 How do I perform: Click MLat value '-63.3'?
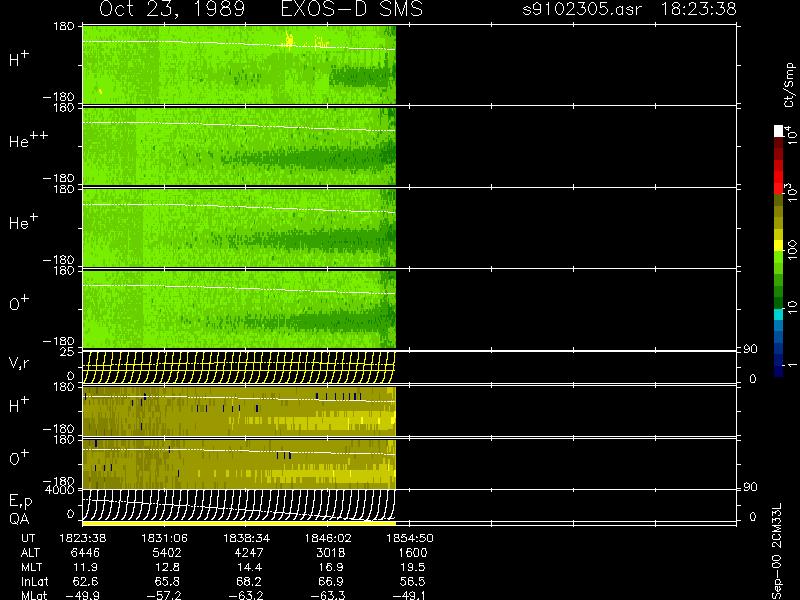(x=328, y=595)
